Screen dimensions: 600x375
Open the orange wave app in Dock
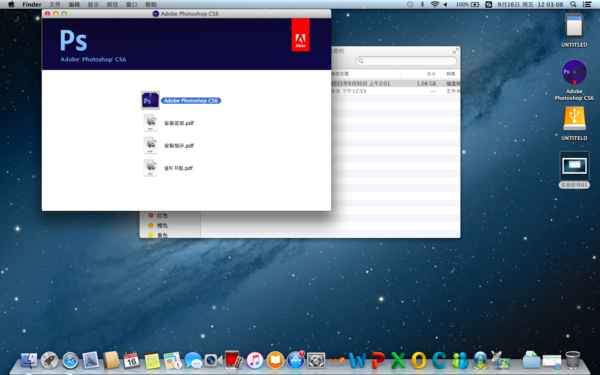[x=337, y=360]
